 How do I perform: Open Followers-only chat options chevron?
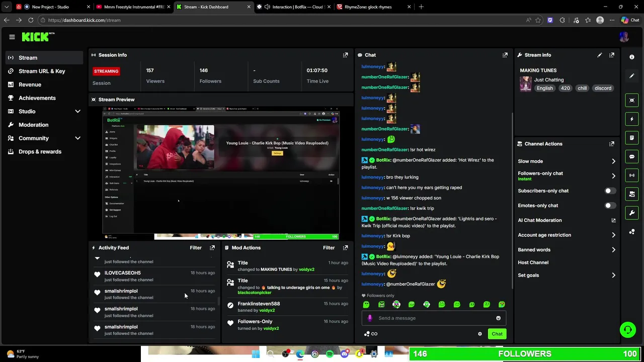tap(613, 176)
